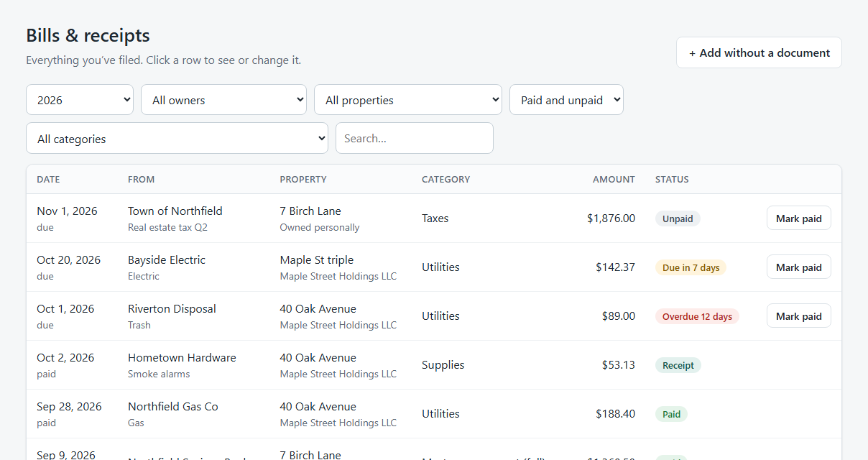This screenshot has height=460, width=868.
Task: Click the Taxes category cell
Action: coord(435,218)
